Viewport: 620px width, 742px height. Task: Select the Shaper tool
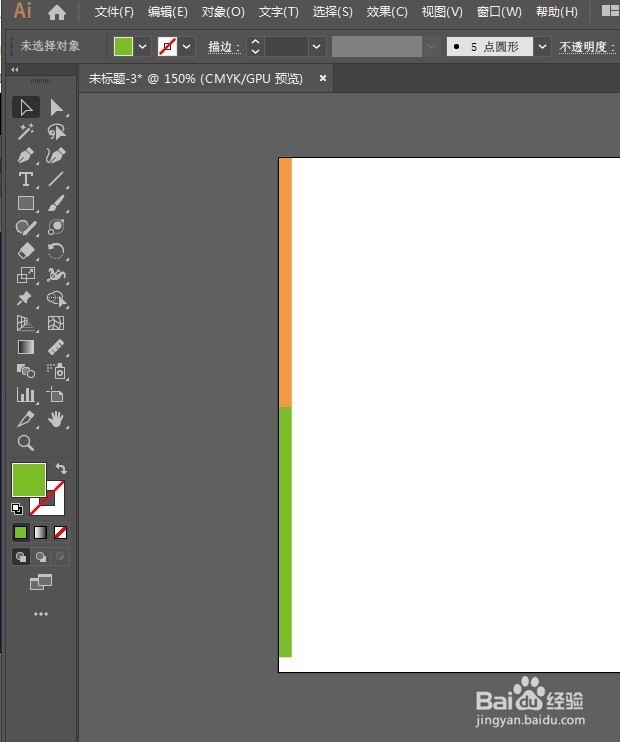26,228
